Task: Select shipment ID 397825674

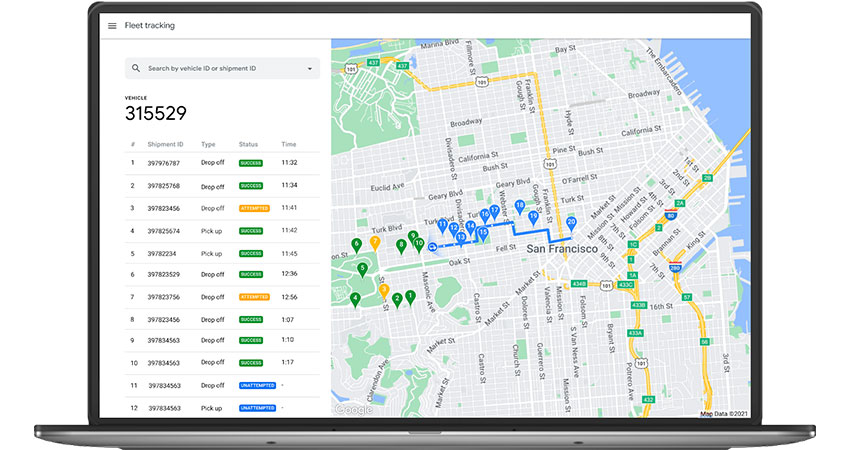Action: [x=164, y=231]
